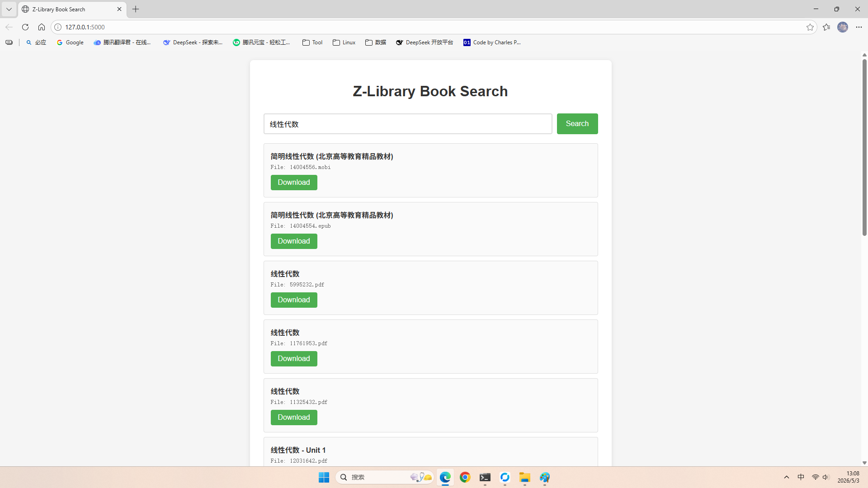The image size is (868, 488).
Task: Open Settings and more ellipsis
Action: pos(859,27)
